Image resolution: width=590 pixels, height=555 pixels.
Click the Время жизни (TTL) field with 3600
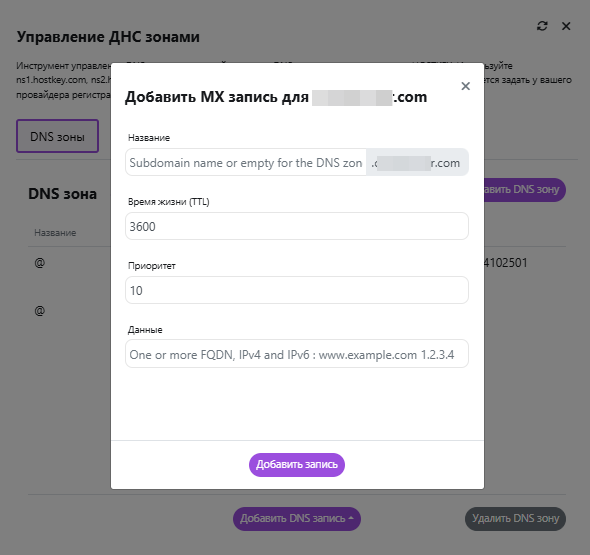coord(297,226)
